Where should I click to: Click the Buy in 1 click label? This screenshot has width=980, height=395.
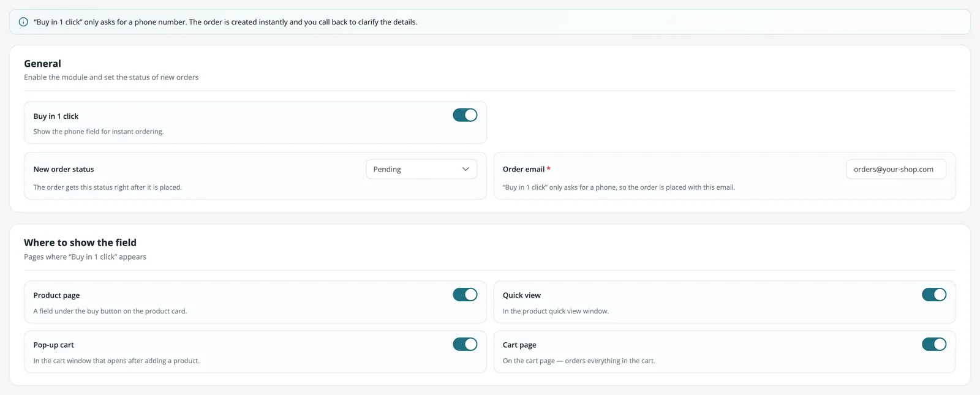[x=56, y=116]
